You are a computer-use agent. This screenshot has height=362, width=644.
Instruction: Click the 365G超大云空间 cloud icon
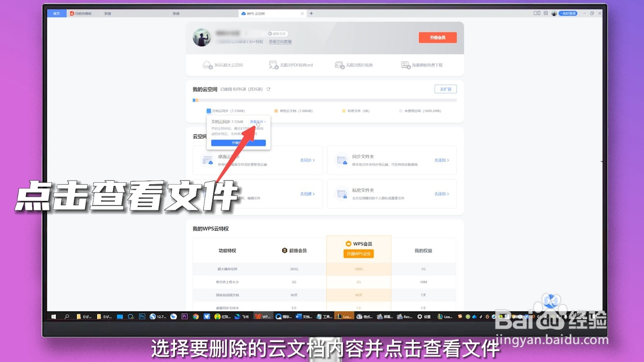point(207,65)
